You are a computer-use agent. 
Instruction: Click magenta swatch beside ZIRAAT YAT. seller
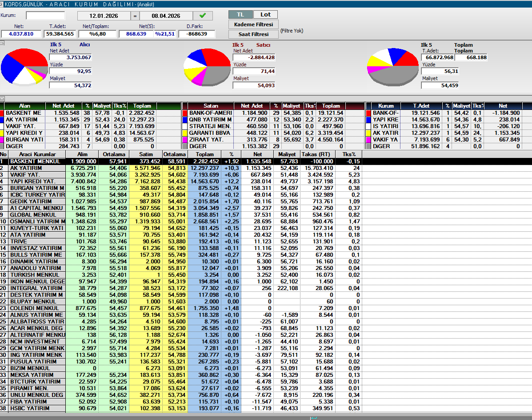point(185,140)
